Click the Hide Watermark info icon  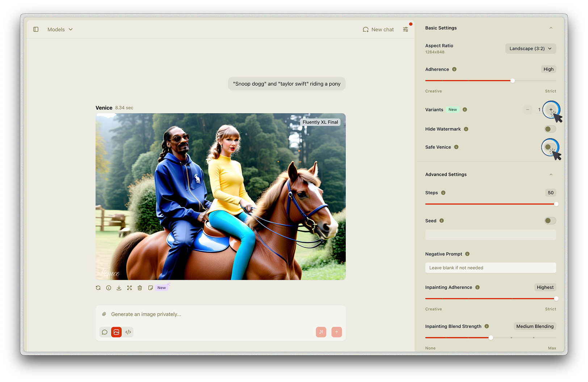tap(466, 129)
